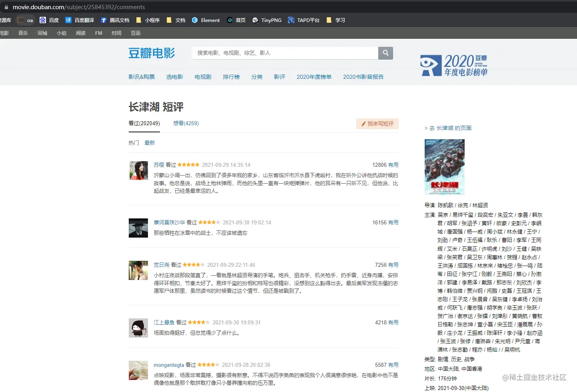
Task: Click the 豆瓣电影 logo
Action: point(152,53)
